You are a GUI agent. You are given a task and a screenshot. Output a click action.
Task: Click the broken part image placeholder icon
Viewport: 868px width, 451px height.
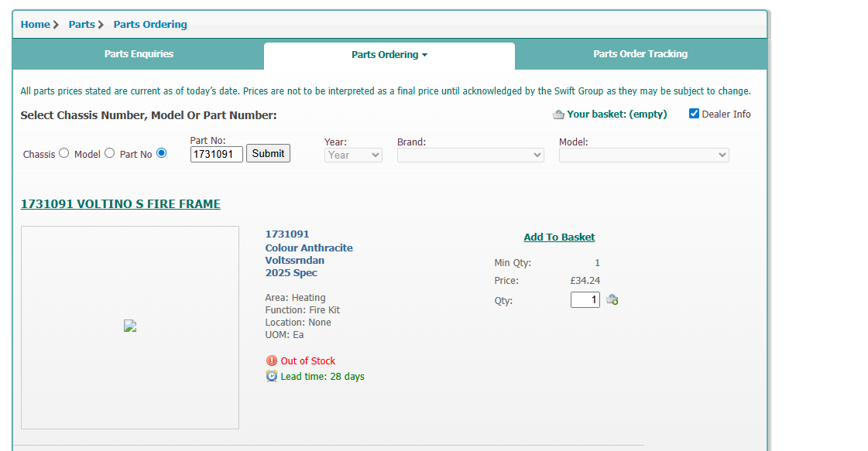coord(130,326)
